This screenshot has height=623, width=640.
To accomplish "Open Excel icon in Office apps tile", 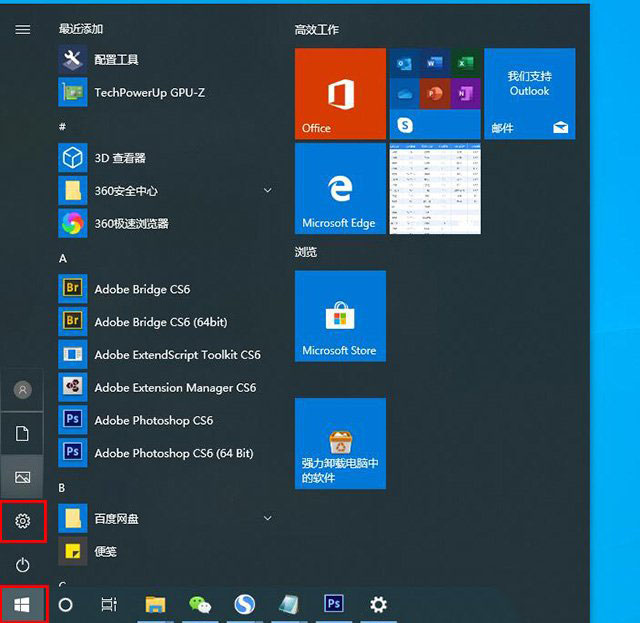I will tap(466, 63).
